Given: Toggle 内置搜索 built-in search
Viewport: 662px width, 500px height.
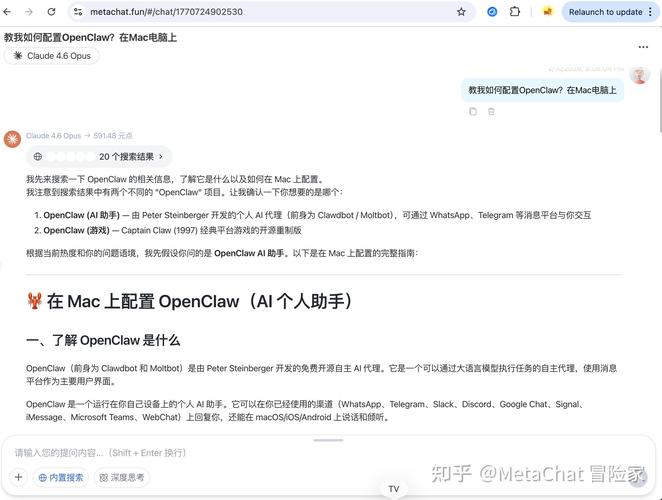Looking at the screenshot, I should click(x=61, y=478).
